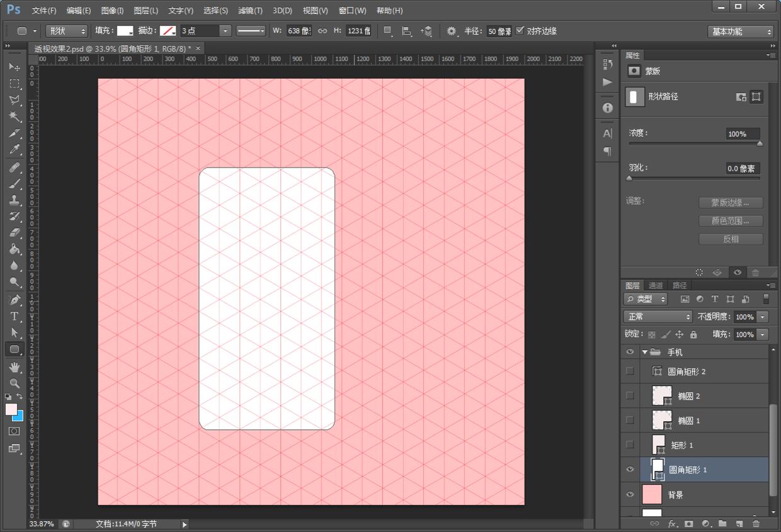Show the 椭圆 2 layer
The width and height of the screenshot is (781, 532).
coord(630,395)
